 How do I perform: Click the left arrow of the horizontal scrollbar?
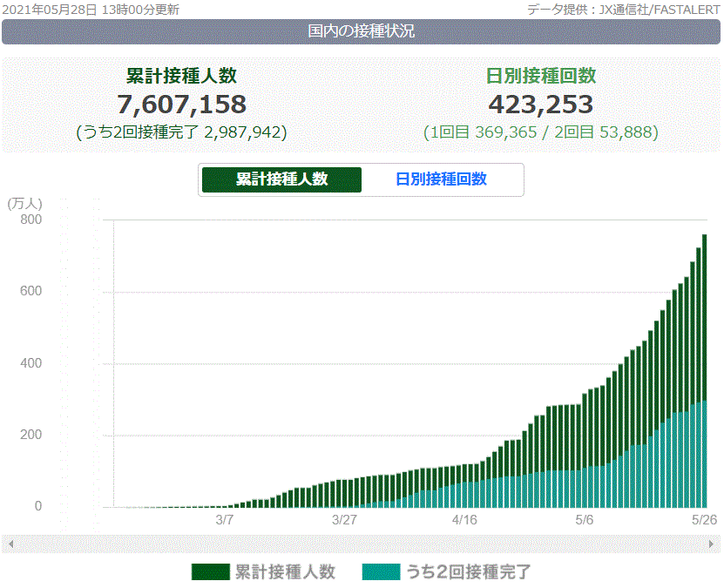[10, 544]
